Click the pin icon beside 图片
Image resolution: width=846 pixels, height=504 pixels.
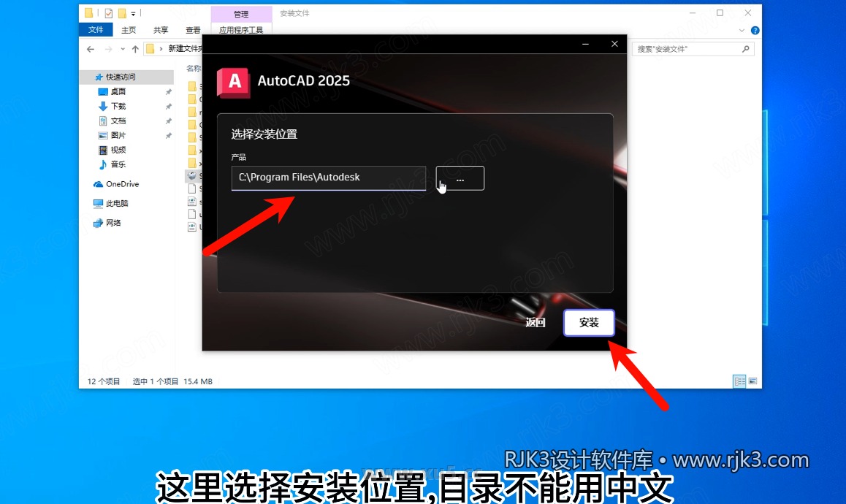click(168, 135)
